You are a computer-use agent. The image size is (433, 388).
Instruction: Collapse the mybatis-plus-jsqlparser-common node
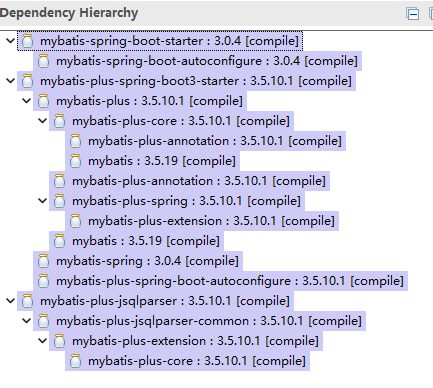[27, 321]
